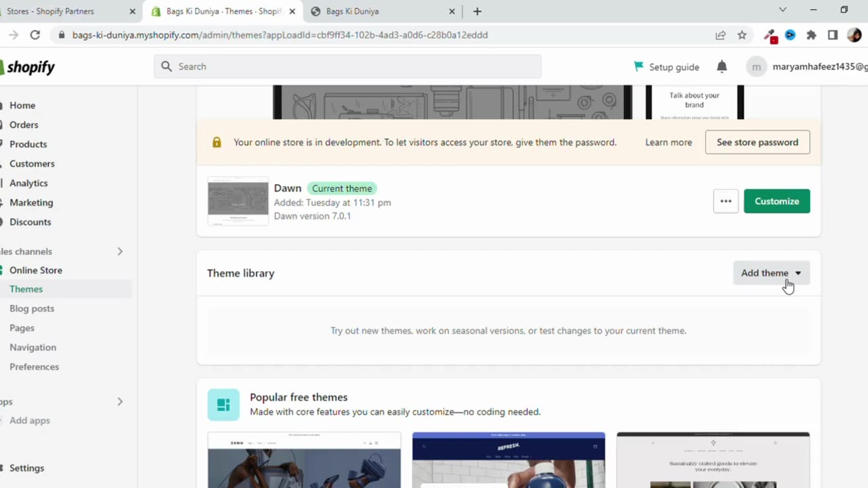Click the search magnifier icon
The width and height of the screenshot is (868, 488).
coord(167,66)
